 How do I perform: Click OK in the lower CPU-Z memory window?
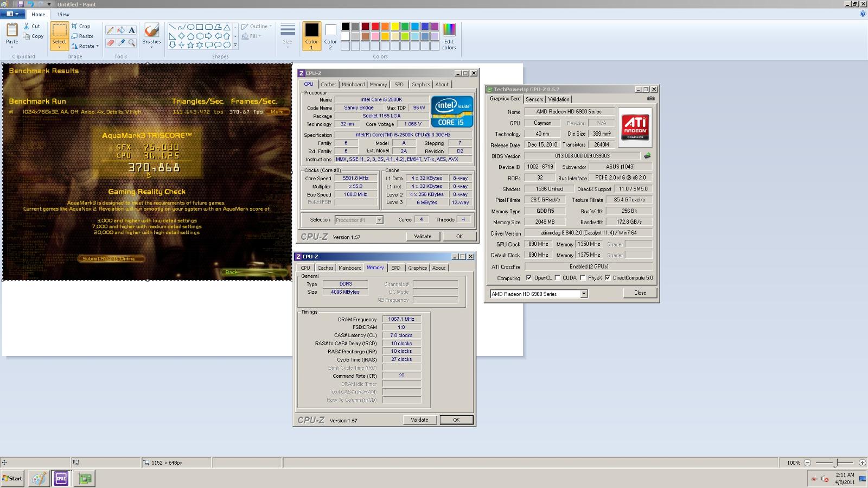456,420
